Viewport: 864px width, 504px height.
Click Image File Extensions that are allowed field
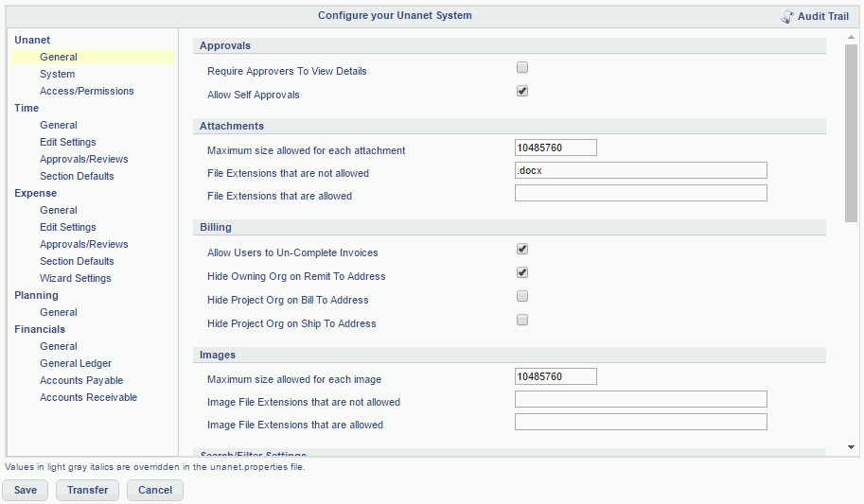point(641,422)
